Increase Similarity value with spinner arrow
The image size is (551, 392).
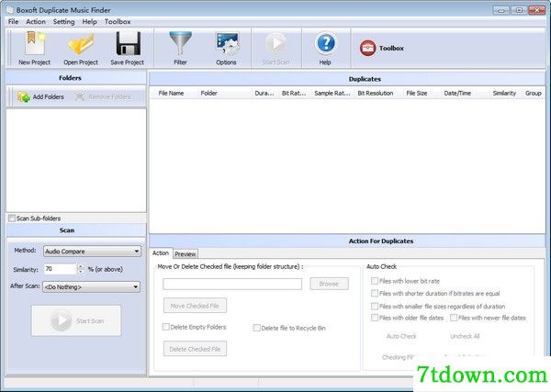(x=81, y=266)
